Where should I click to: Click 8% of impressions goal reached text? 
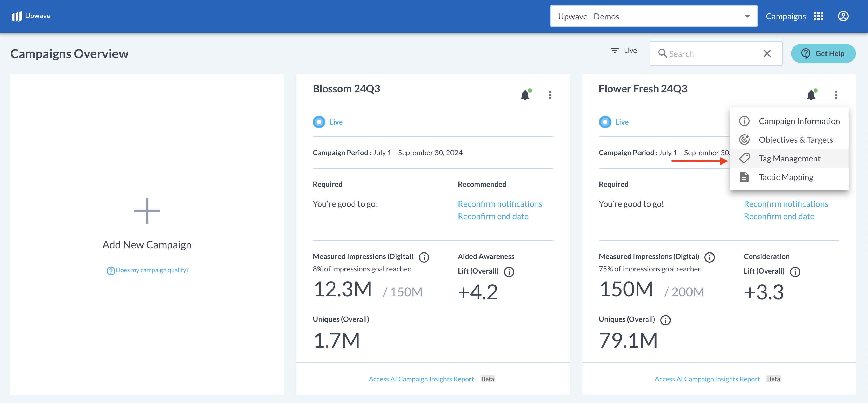pos(362,269)
